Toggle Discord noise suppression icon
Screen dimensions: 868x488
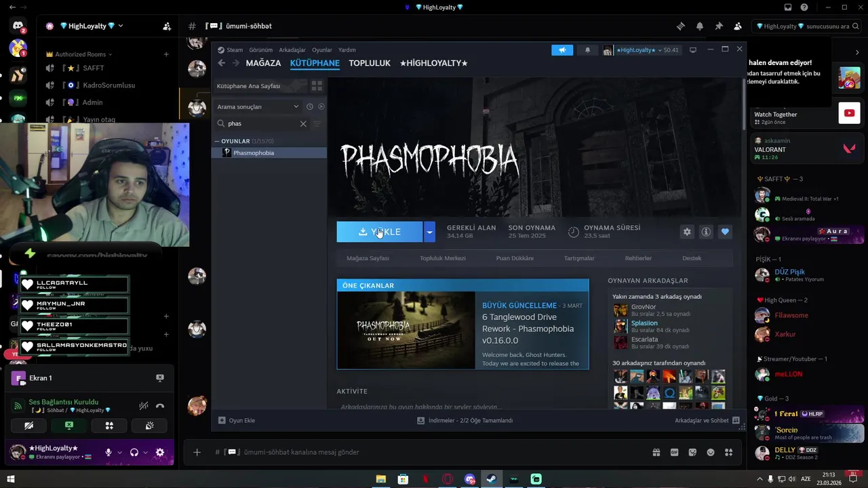(144, 406)
